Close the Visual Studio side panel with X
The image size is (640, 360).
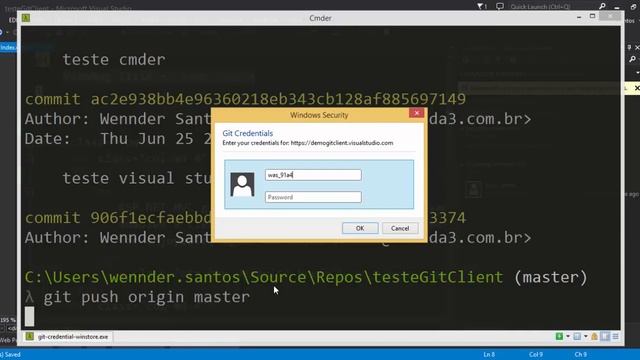click(x=637, y=47)
